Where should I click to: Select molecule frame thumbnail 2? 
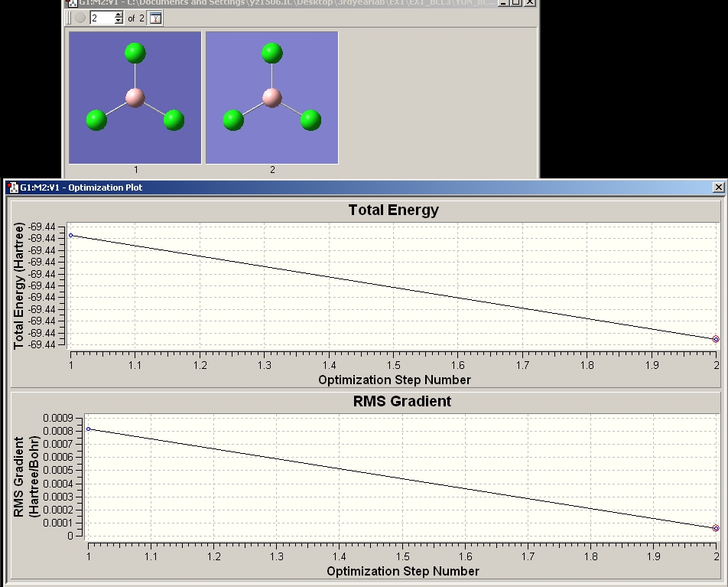pos(272,98)
